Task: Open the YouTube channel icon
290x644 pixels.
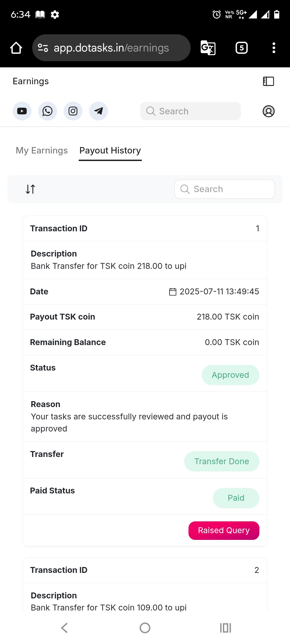Action: (22, 111)
